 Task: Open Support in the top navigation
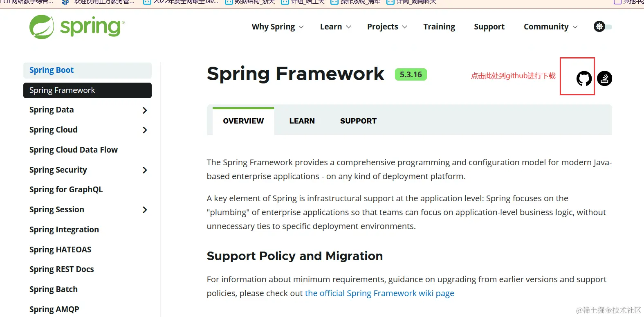click(489, 27)
